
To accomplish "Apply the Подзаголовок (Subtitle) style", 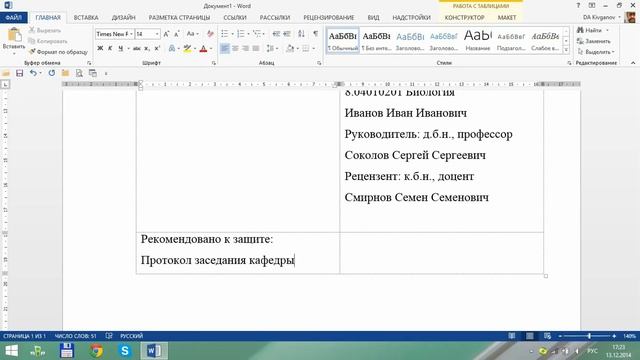I will click(x=511, y=40).
